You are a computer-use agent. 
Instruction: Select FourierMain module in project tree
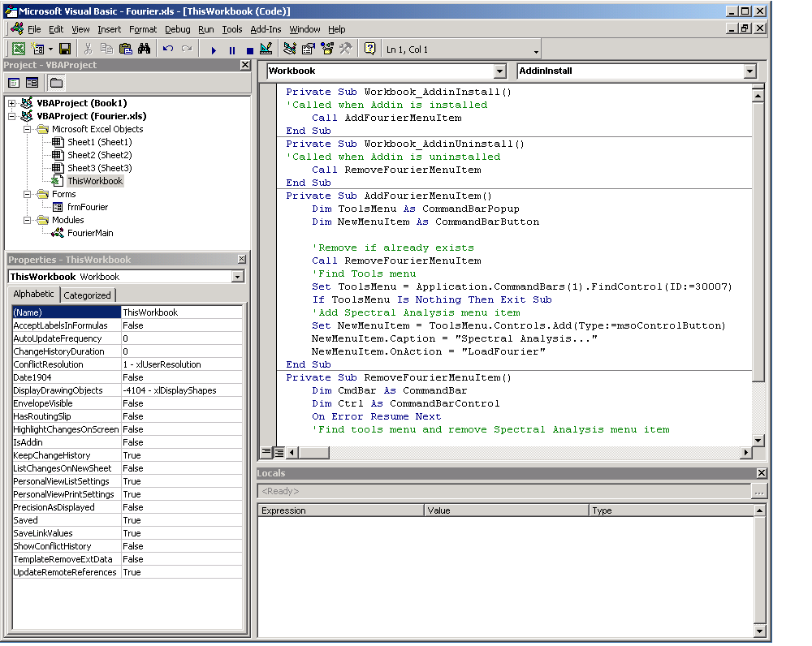[x=90, y=233]
